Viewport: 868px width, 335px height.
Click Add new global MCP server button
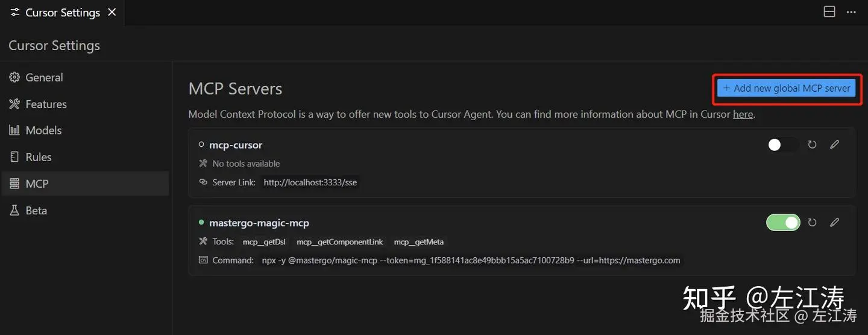click(x=786, y=88)
